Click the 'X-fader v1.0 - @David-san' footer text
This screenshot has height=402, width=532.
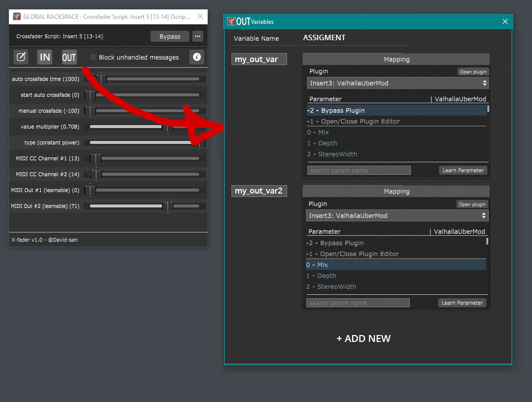(44, 240)
